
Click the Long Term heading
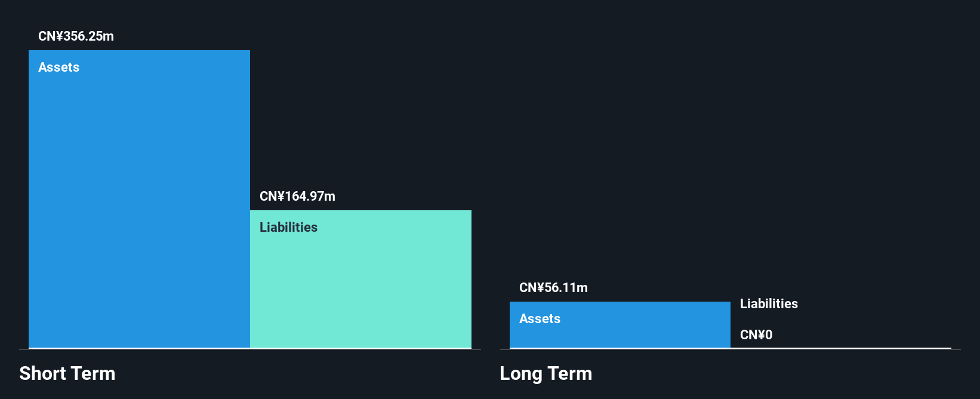(x=546, y=373)
